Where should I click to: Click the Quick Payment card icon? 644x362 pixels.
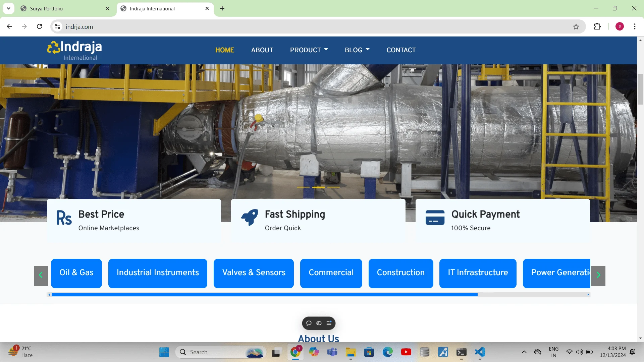coord(434,218)
